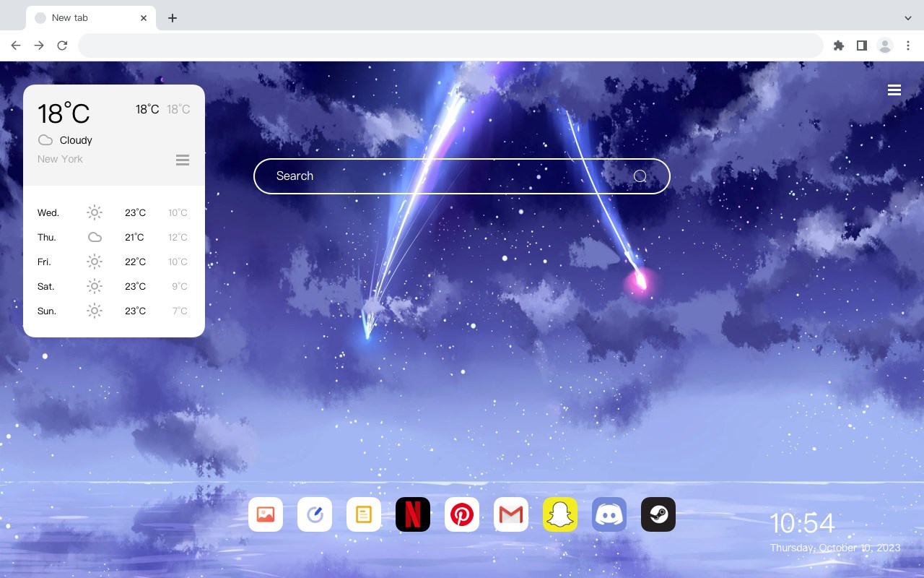This screenshot has width=924, height=578.
Task: Open the browser extensions puzzle icon
Action: [x=838, y=46]
